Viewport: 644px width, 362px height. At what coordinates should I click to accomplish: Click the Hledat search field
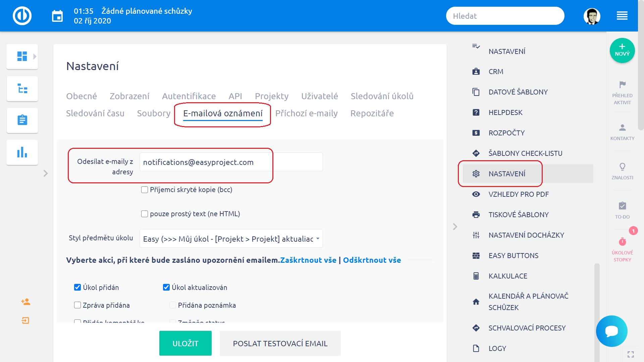click(x=505, y=16)
